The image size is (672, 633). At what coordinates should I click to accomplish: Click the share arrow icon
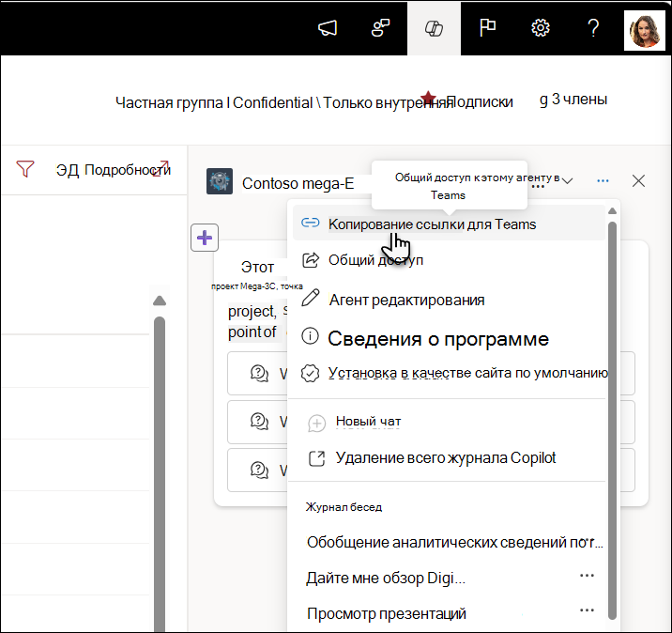(x=311, y=260)
